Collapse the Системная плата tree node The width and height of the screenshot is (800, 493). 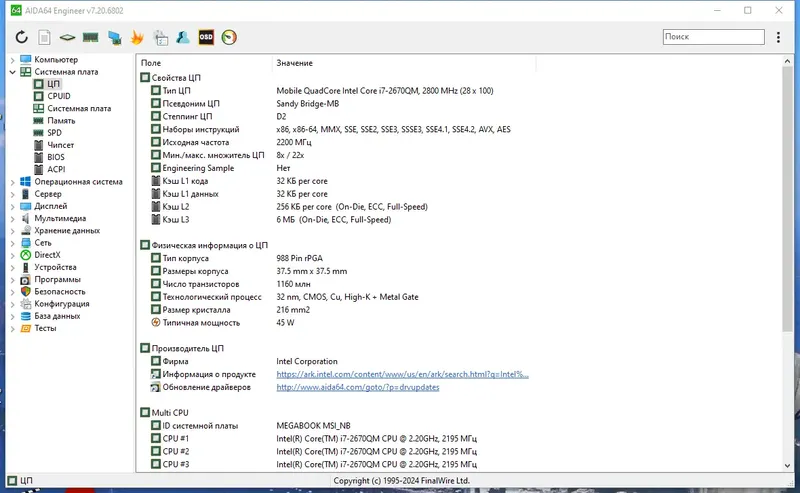tap(12, 72)
